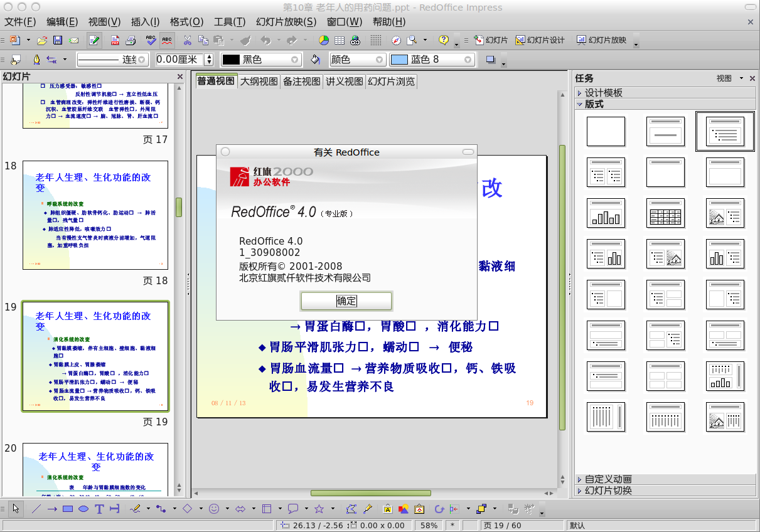760x532 pixels.
Task: Open the fill color dropdown showing 蓝色 8
Action: (432, 60)
